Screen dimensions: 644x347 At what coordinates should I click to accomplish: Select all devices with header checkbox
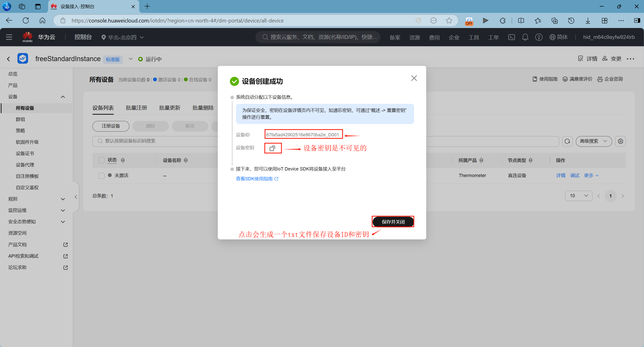click(101, 160)
